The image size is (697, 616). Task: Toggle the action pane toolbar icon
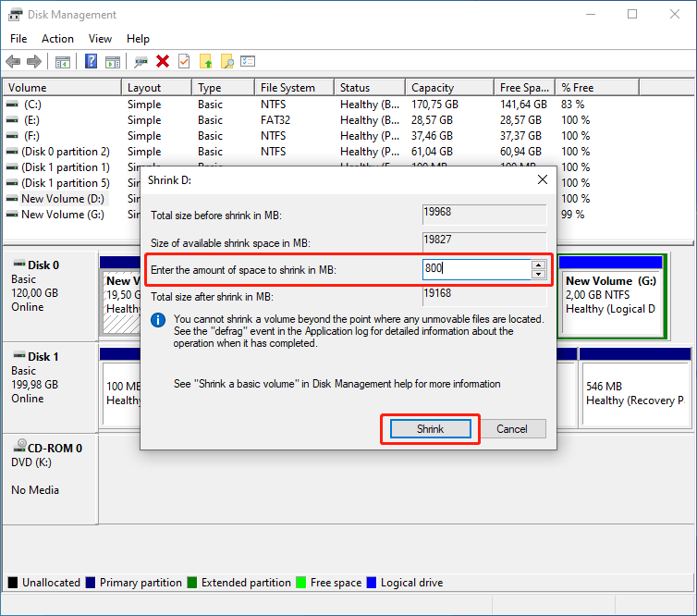[x=113, y=62]
